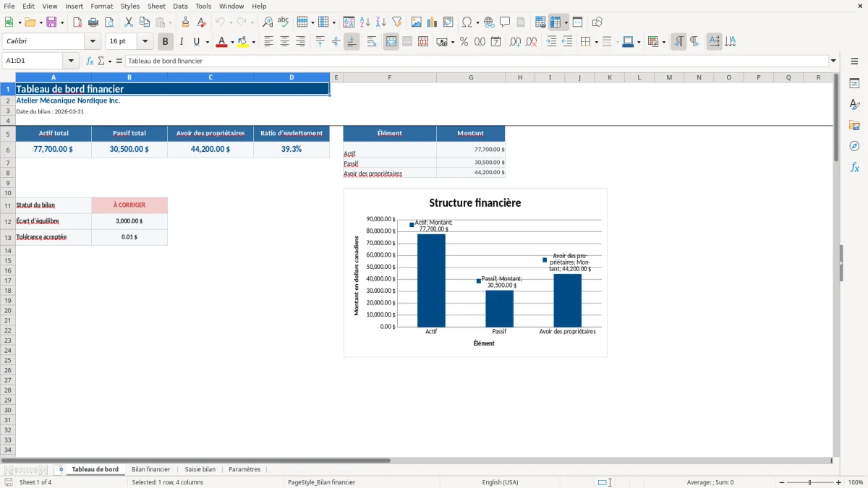The width and height of the screenshot is (868, 488).
Task: Open the Format menu
Action: click(x=101, y=6)
